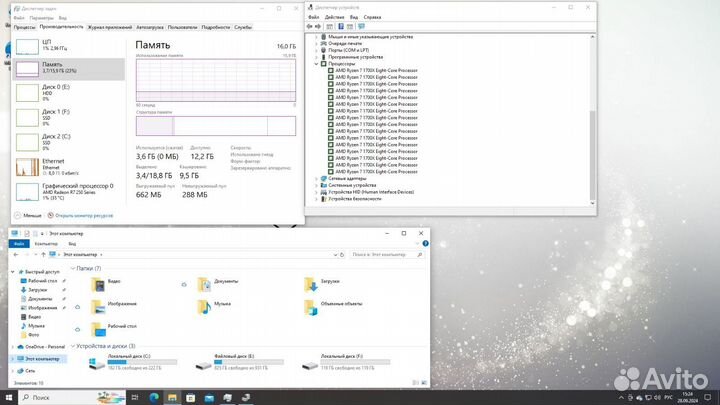Open Документы folder in the Папки group
This screenshot has width=720, height=405.
[218, 284]
